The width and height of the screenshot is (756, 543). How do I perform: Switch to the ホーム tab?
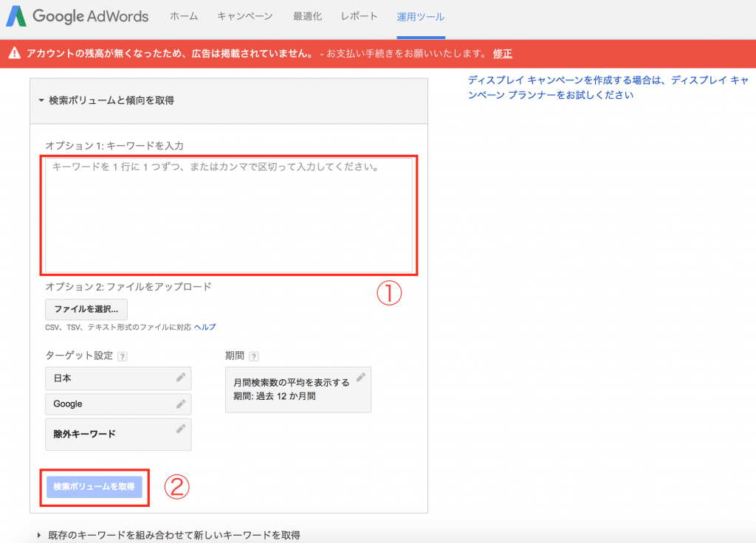pos(182,15)
